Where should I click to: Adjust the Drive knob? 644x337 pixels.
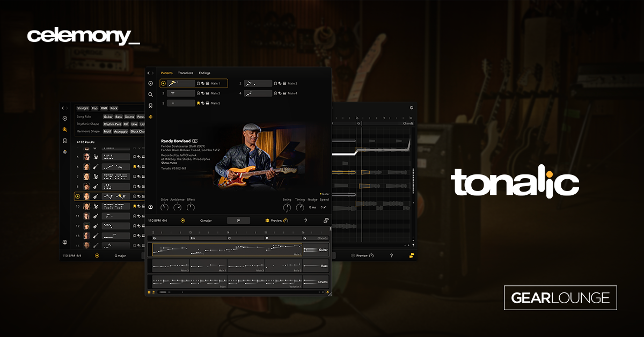tap(164, 207)
